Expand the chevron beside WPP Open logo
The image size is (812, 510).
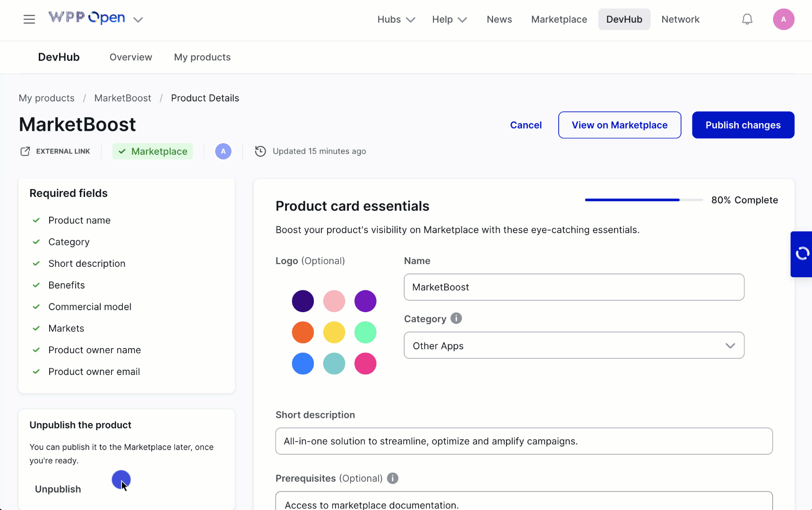pyautogui.click(x=138, y=20)
